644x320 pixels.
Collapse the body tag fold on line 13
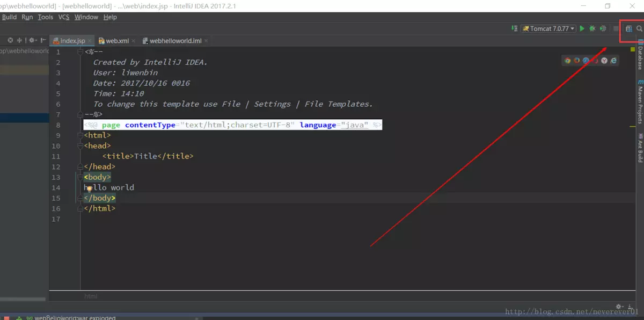pos(80,177)
